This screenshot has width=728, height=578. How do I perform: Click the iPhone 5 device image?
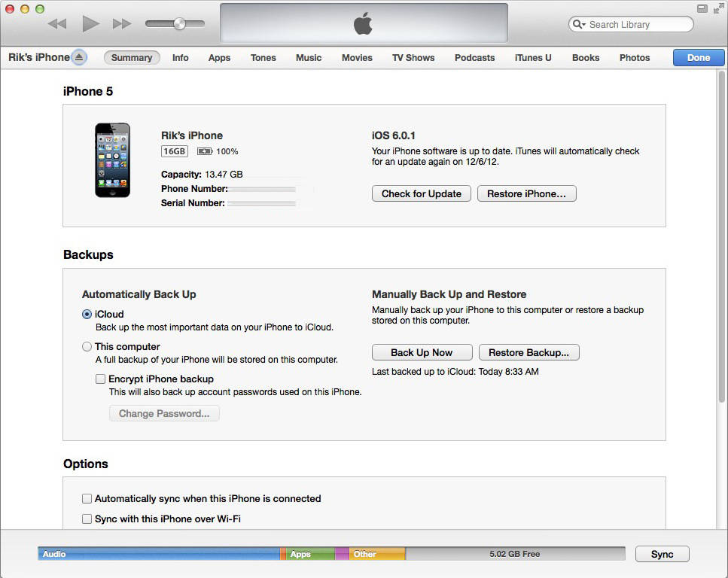click(x=113, y=160)
